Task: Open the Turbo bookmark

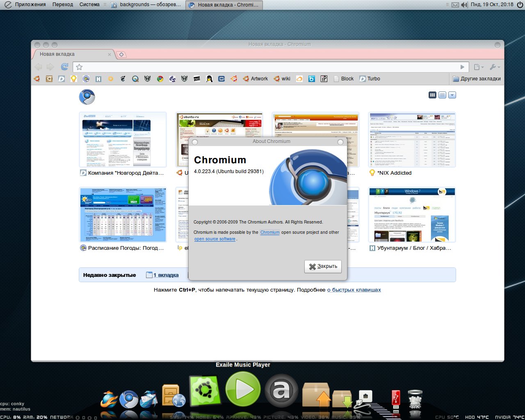Action: pos(370,79)
